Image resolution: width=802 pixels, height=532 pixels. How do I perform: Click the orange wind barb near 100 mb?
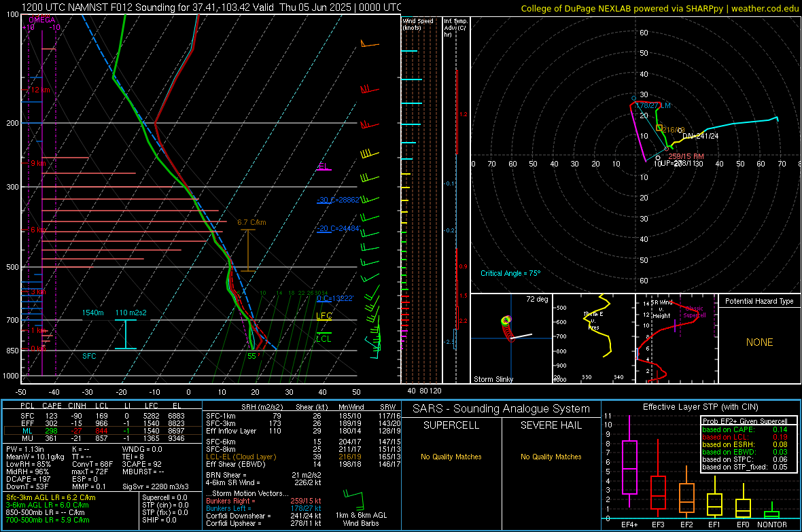[369, 44]
